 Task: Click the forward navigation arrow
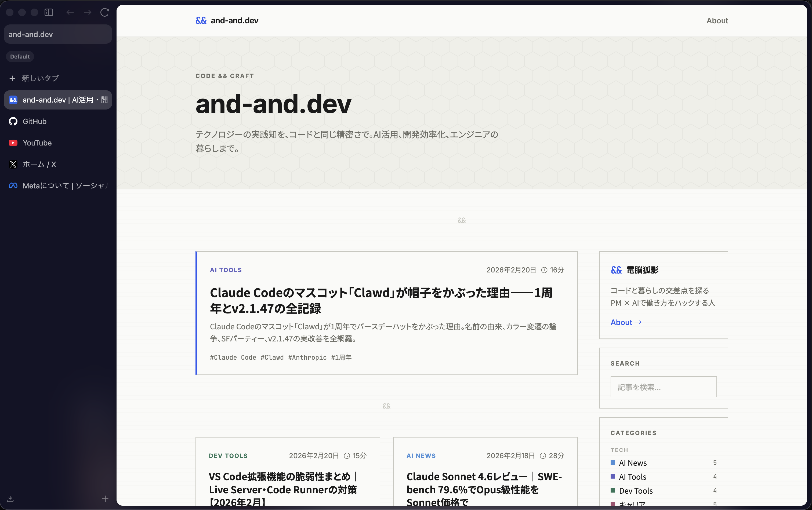[87, 12]
